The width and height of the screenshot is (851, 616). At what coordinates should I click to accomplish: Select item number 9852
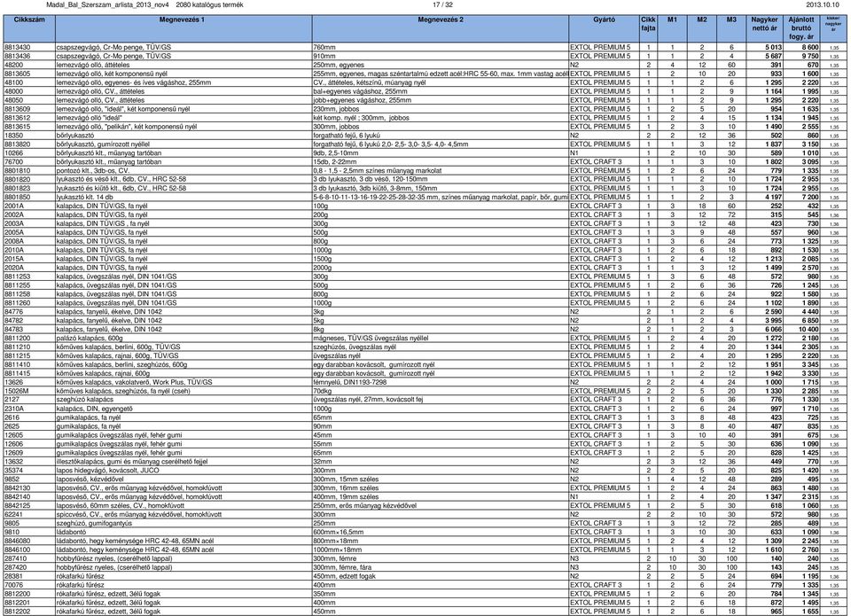(12, 480)
